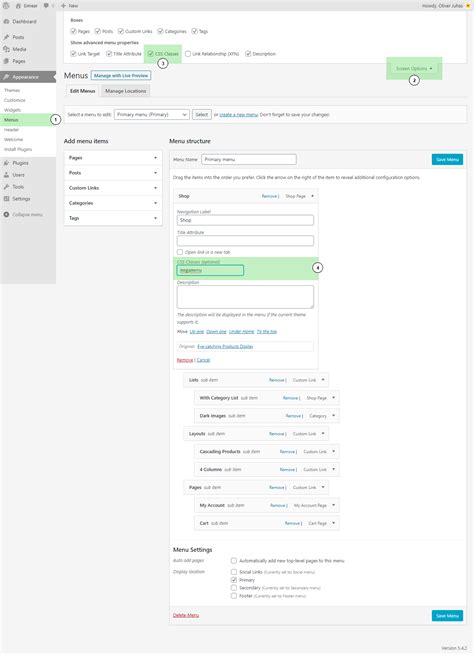Expand the Cart sub item arrow
The height and width of the screenshot is (655, 474).
click(x=333, y=523)
